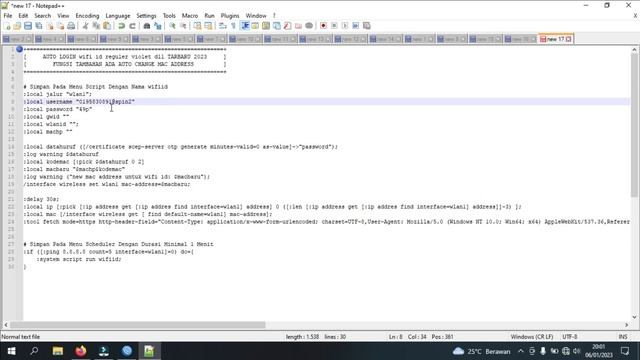
Task: Open File Explorer from the taskbar
Action: pos(58,351)
